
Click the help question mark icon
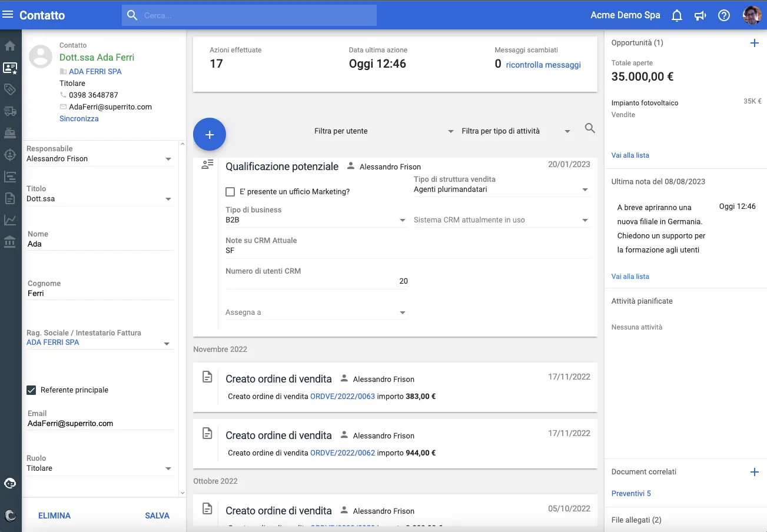[724, 15]
